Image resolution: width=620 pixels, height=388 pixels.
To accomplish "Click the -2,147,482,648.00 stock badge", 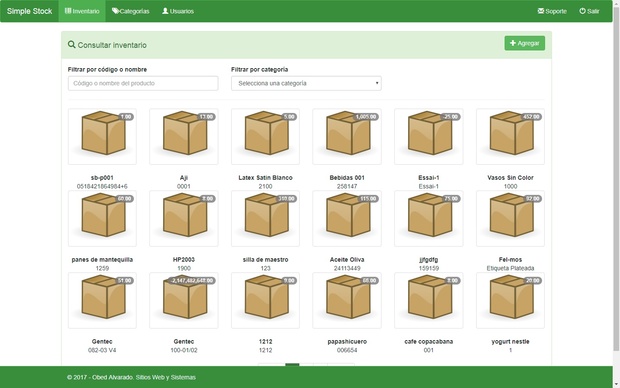I will pyautogui.click(x=192, y=280).
